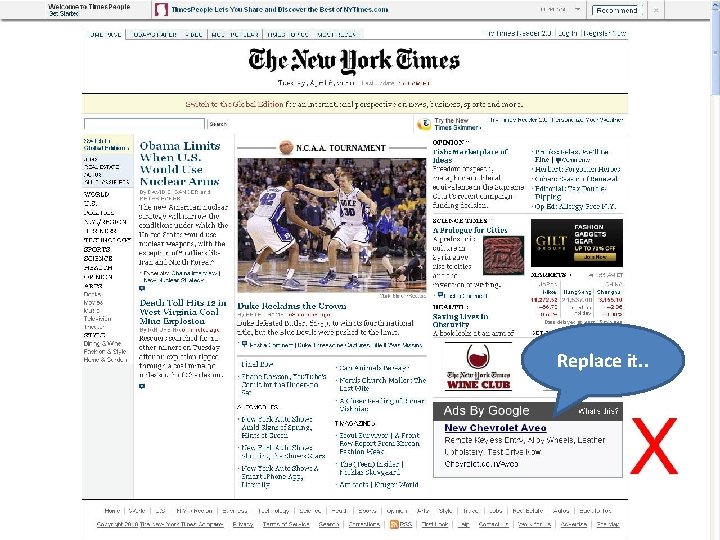Open Home & Garden in the left menu
Viewport: 720px width, 540px height.
(105, 360)
